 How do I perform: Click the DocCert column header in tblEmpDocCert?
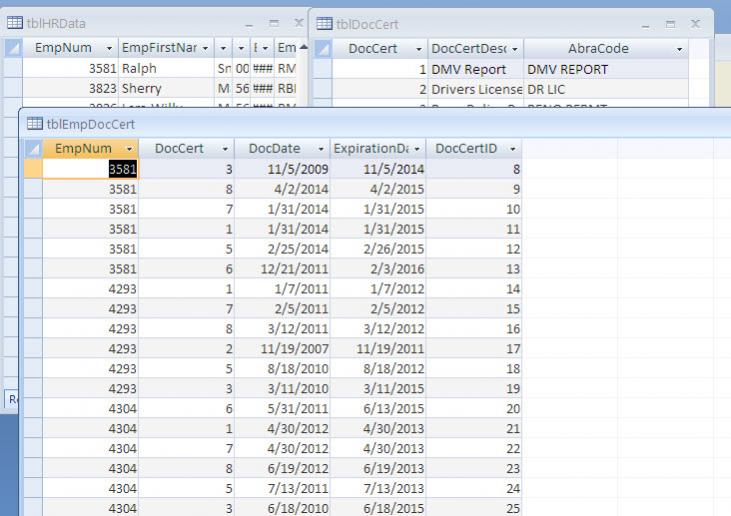(x=179, y=148)
